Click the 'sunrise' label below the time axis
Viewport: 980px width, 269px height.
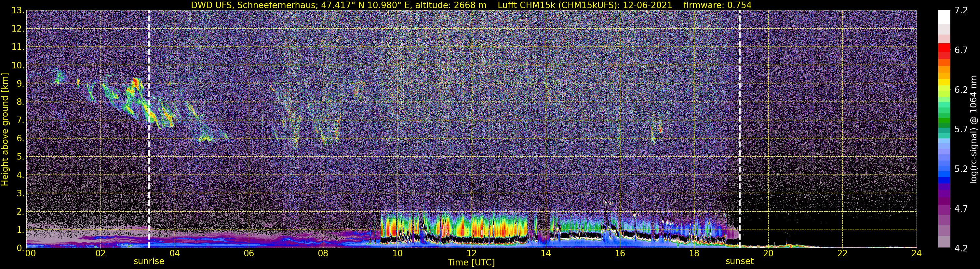point(149,262)
